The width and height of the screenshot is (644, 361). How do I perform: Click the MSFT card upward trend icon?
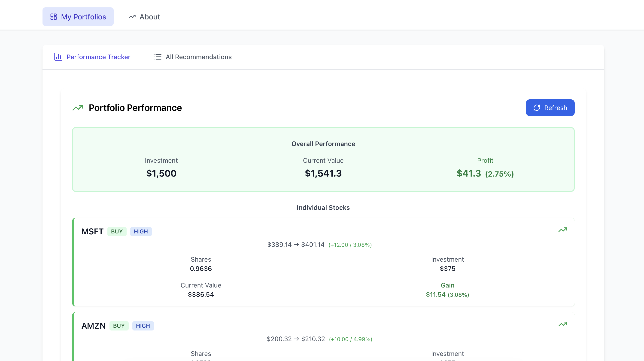click(x=562, y=230)
